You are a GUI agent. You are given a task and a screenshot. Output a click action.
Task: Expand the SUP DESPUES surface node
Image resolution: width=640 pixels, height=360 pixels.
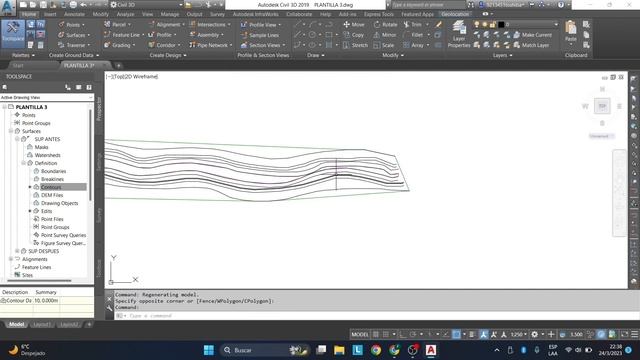(x=17, y=251)
